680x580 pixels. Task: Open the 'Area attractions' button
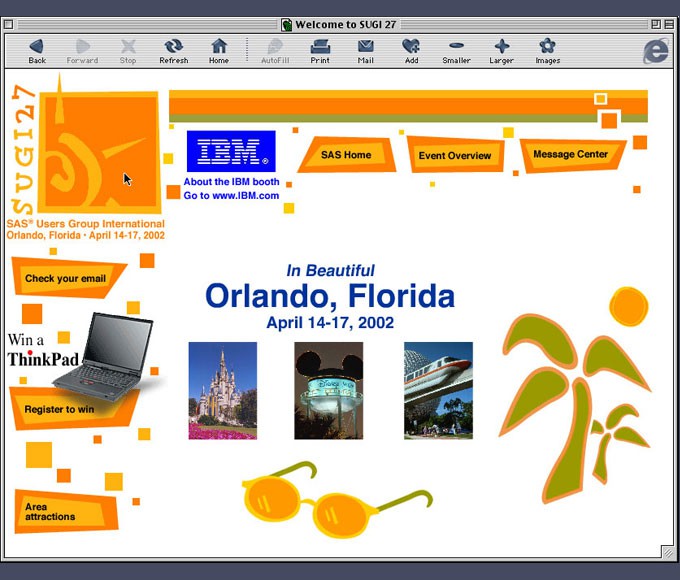52,512
